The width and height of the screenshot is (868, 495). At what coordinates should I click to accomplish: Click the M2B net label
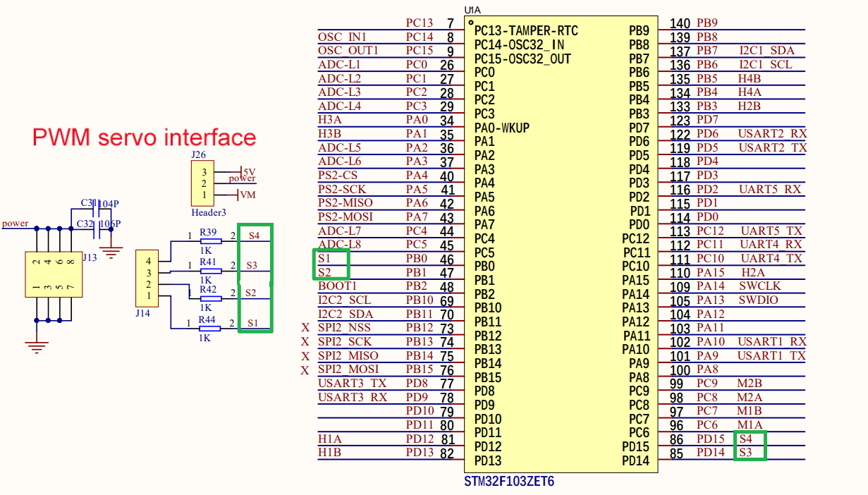coord(750,384)
